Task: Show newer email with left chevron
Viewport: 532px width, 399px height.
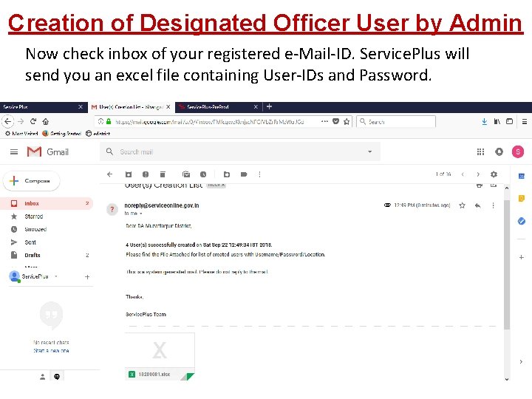Action: pos(463,174)
